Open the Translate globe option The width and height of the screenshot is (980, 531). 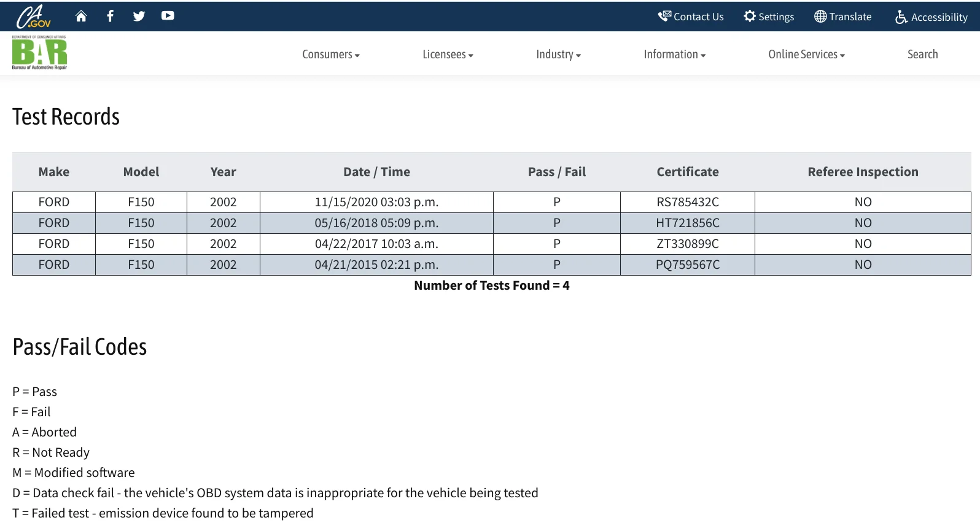coord(843,17)
